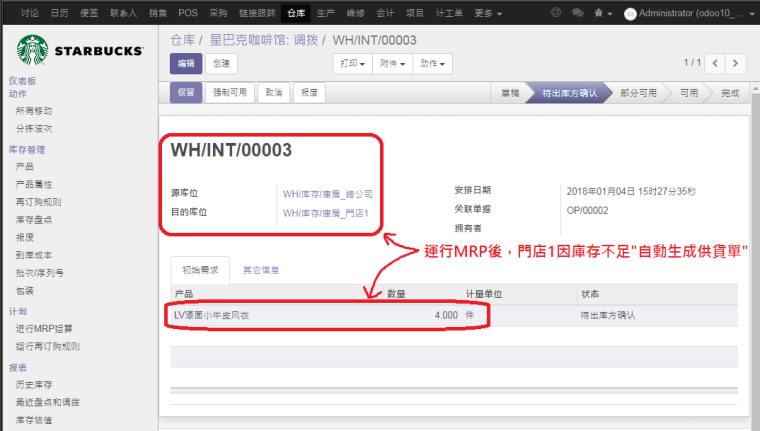Go to the previous record arrow
This screenshot has width=760, height=431.
click(x=715, y=63)
